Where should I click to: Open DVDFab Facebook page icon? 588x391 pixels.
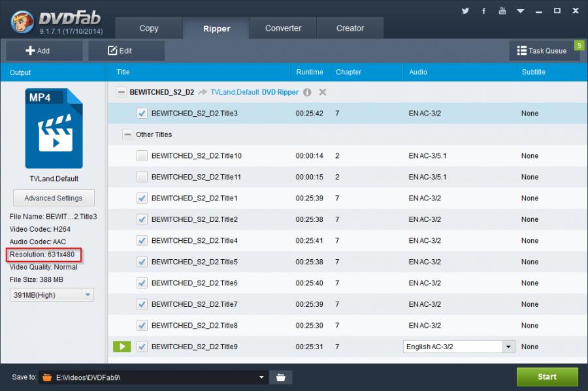click(x=483, y=11)
